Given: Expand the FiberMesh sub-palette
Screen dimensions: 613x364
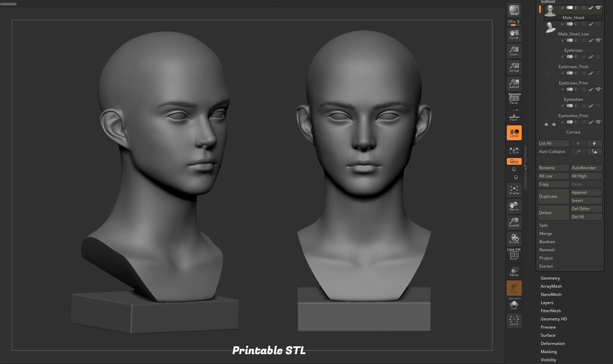Looking at the screenshot, I should click(x=551, y=311).
